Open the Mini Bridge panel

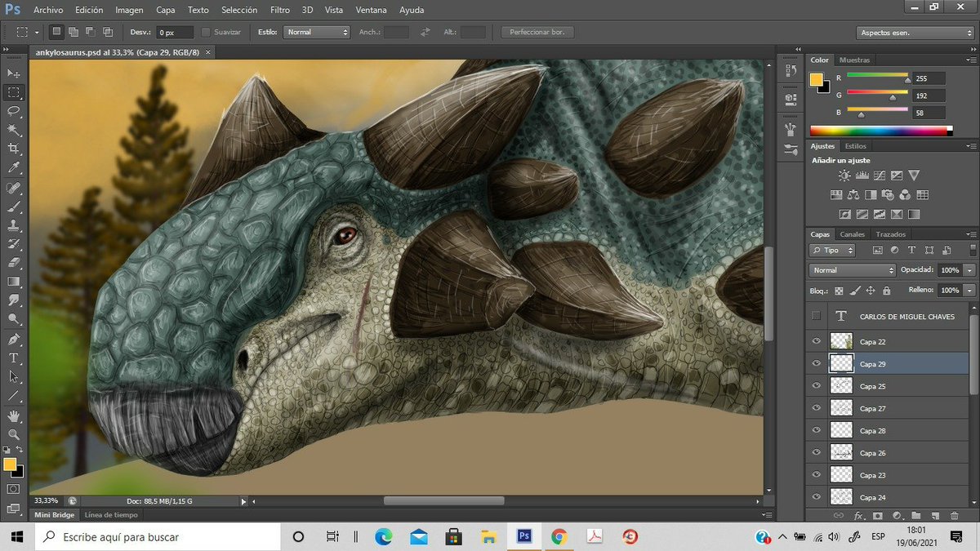click(54, 515)
